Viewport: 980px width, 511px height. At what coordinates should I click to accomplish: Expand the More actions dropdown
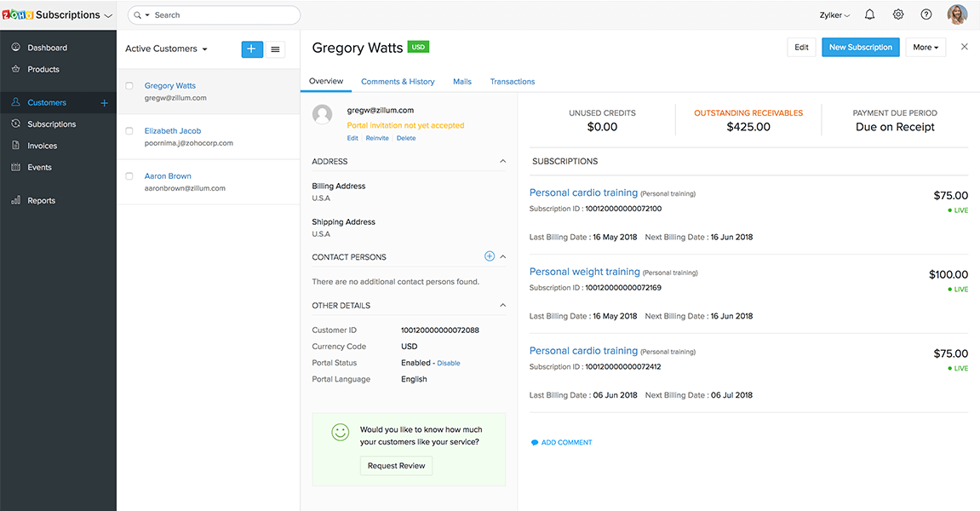[x=925, y=47]
